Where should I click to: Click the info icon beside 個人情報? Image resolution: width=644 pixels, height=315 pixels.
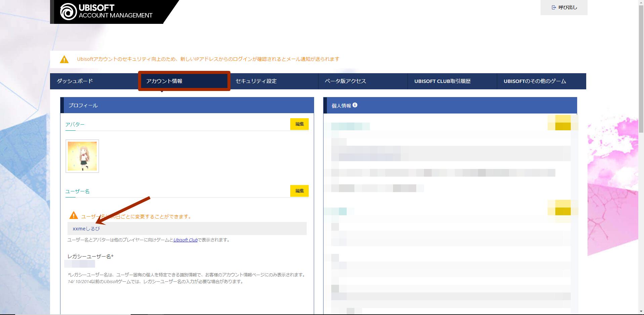click(355, 105)
